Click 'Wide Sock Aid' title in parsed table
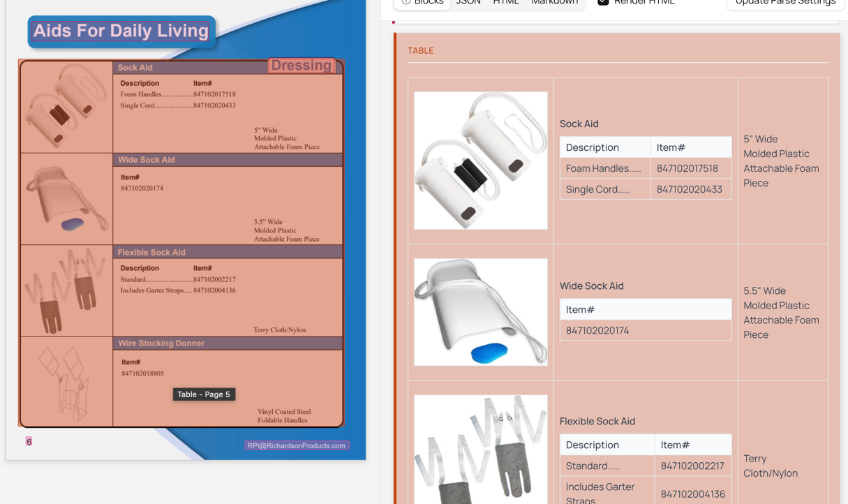This screenshot has height=504, width=848. tap(591, 286)
